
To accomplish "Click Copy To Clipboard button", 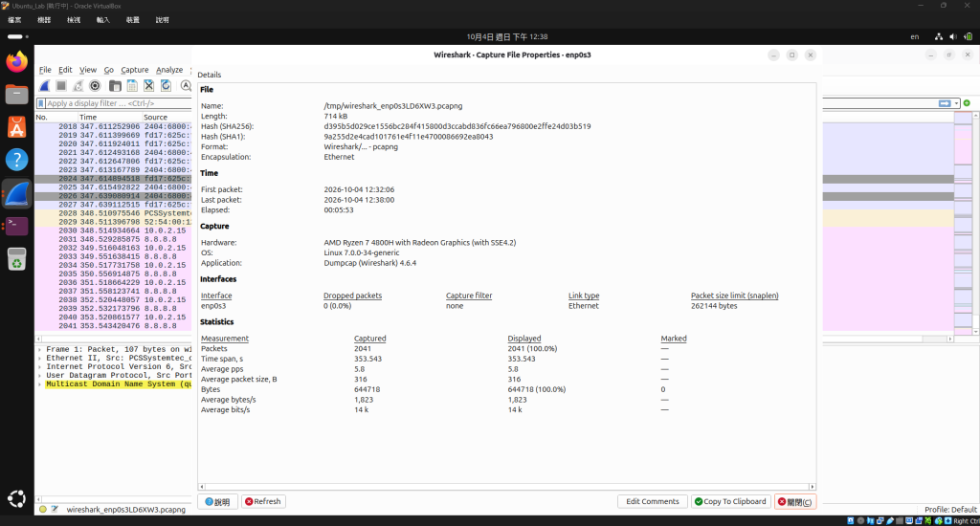I will tap(730, 502).
